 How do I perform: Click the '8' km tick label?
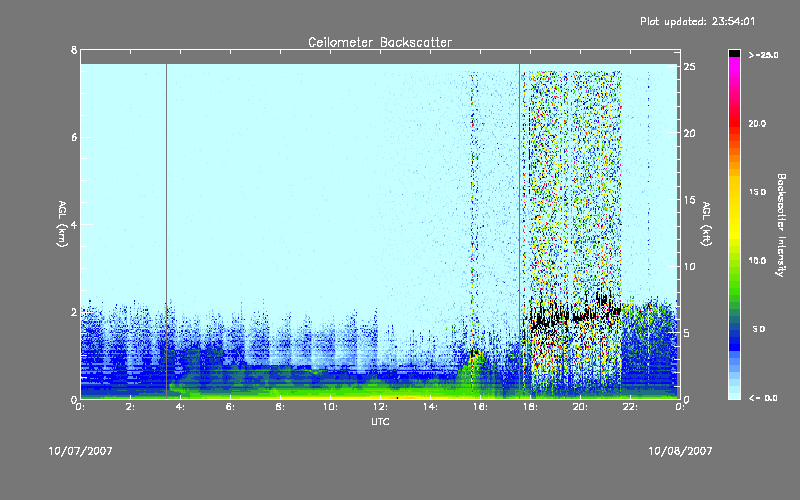click(x=74, y=50)
